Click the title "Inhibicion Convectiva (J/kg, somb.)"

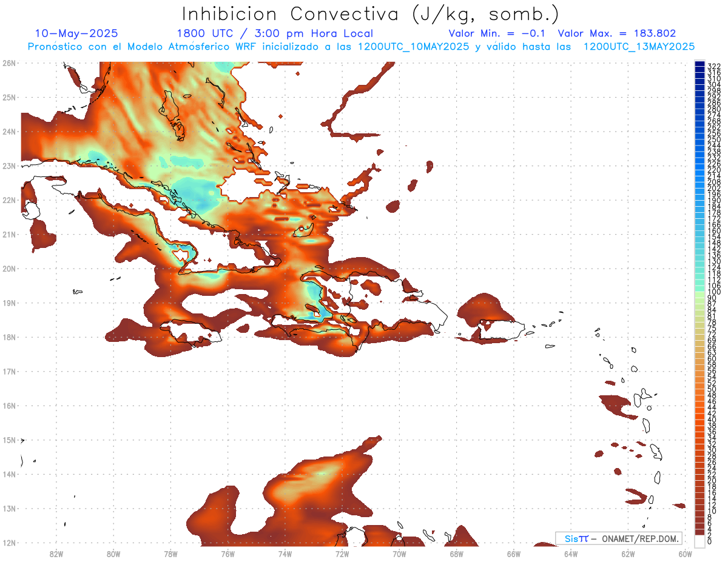(x=371, y=15)
